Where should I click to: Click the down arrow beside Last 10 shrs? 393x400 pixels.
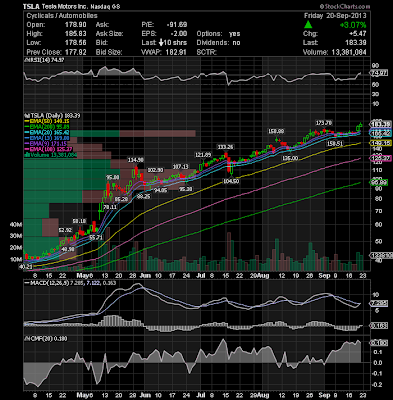coord(161,43)
